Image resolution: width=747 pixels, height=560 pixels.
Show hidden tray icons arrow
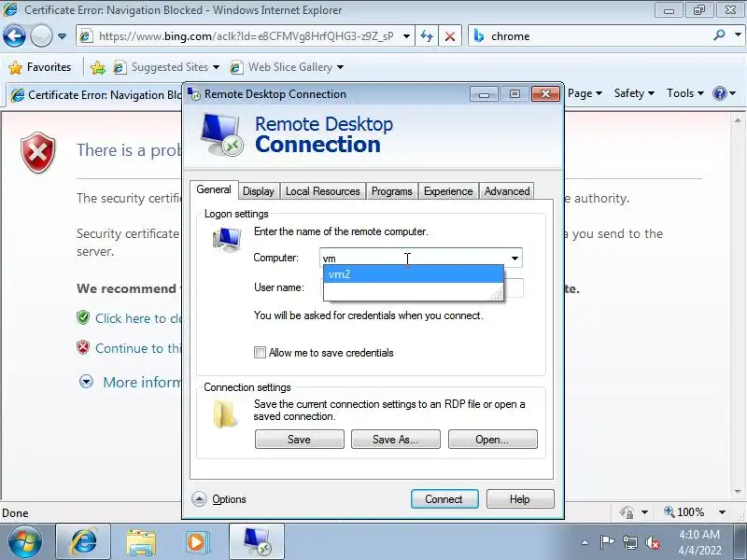(585, 542)
